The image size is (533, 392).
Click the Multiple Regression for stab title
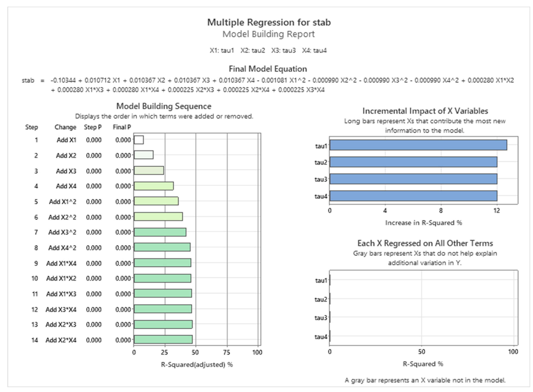pyautogui.click(x=269, y=22)
